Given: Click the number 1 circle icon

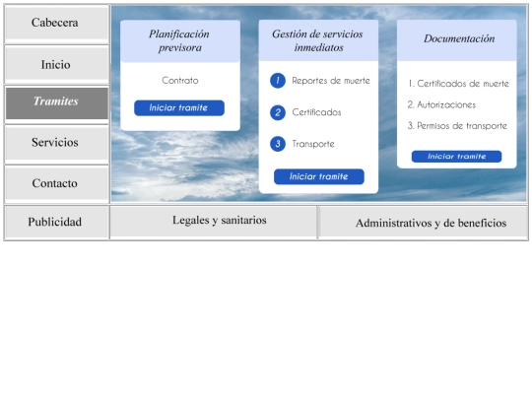Looking at the screenshot, I should tap(278, 81).
